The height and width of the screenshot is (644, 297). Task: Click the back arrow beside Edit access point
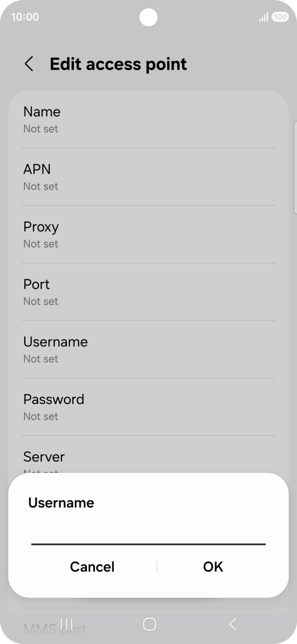pos(29,64)
